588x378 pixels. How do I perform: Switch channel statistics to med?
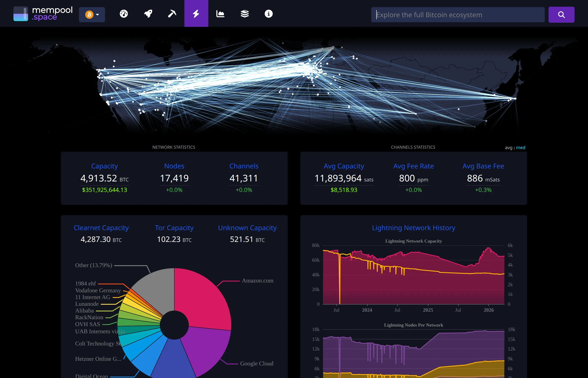[x=521, y=147]
